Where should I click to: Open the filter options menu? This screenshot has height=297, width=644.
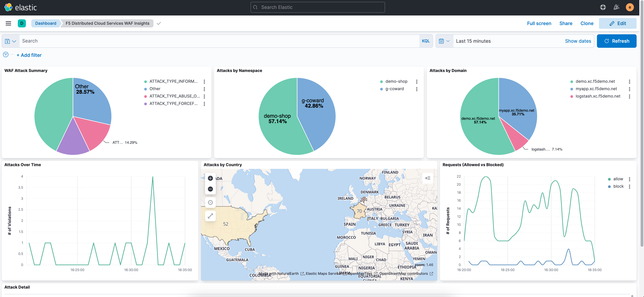pos(6,54)
